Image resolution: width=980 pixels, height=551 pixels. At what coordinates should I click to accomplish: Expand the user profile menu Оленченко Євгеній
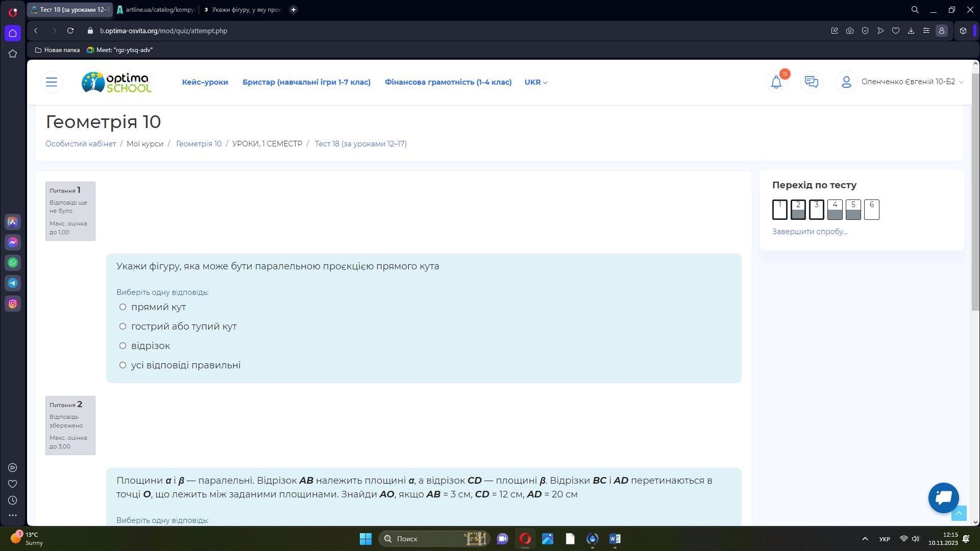pos(908,82)
